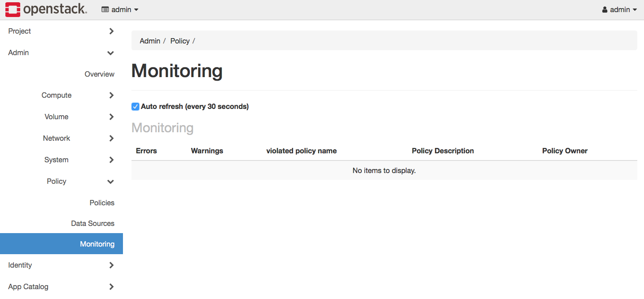Click the OpenStack logo icon
This screenshot has height=299, width=644.
[13, 9]
